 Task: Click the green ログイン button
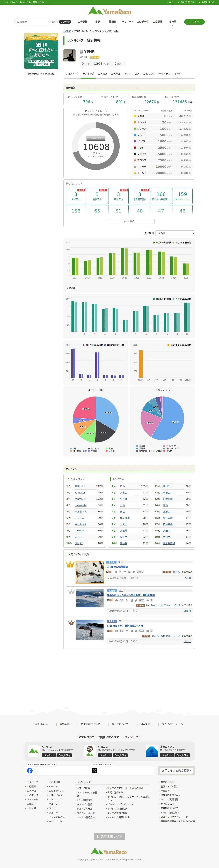tap(194, 22)
